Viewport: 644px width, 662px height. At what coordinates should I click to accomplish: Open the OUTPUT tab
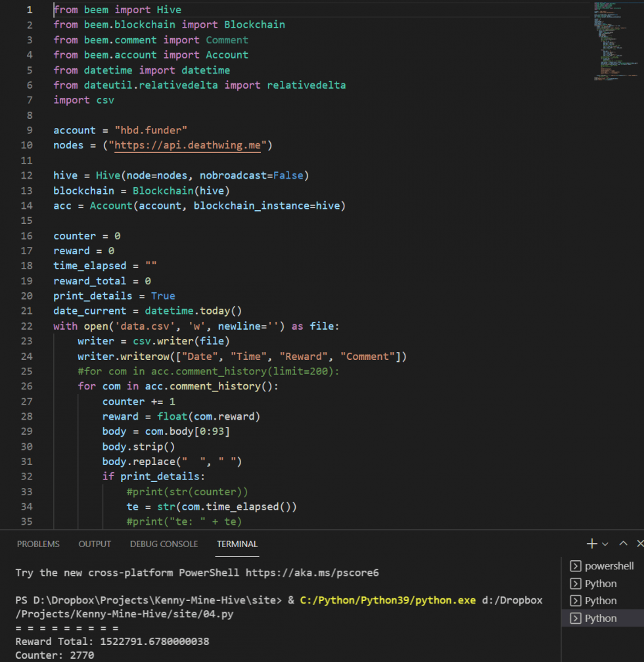click(94, 544)
